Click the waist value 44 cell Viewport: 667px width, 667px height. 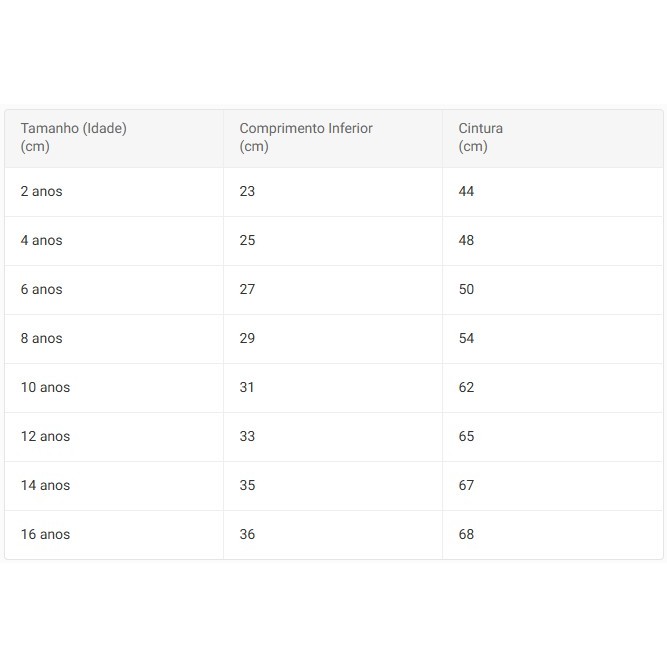tap(466, 191)
